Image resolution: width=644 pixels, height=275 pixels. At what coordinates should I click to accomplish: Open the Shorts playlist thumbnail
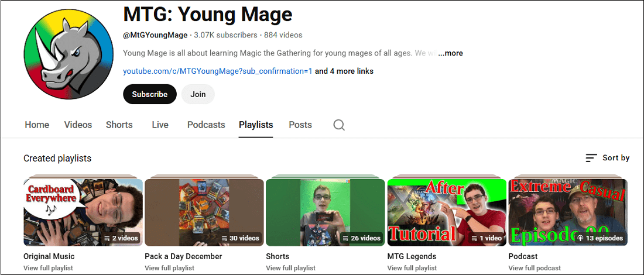(x=326, y=212)
